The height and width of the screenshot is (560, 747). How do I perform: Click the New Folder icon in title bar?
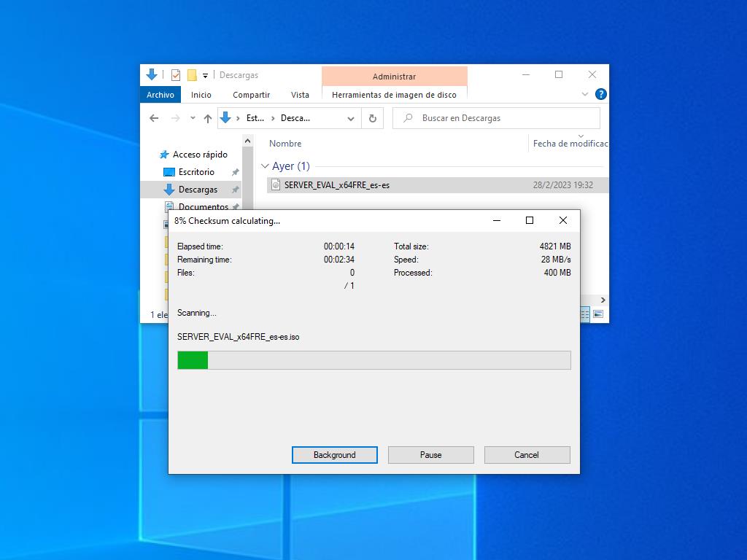click(192, 75)
